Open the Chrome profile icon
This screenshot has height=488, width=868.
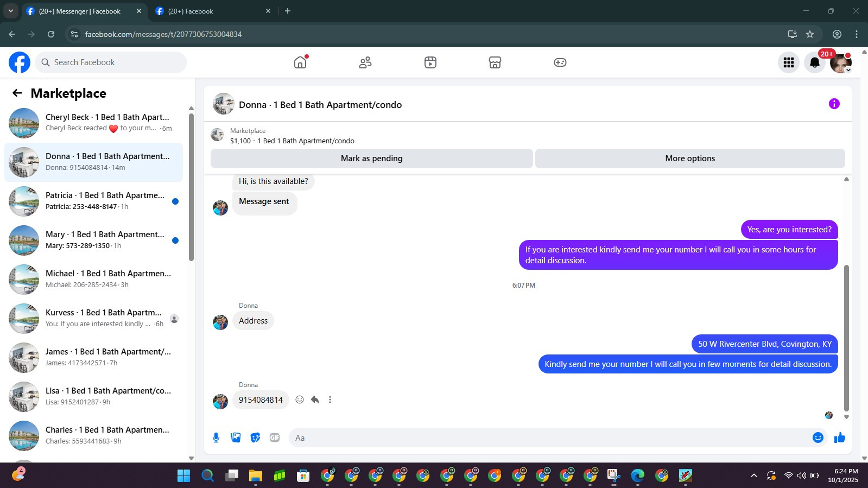(x=837, y=34)
